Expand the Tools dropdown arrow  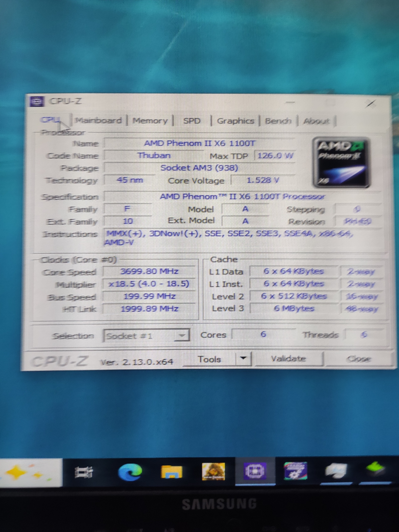pos(244,359)
